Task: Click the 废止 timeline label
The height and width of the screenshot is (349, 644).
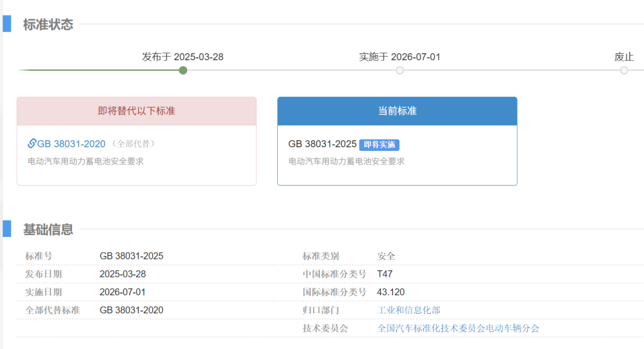Action: point(624,57)
